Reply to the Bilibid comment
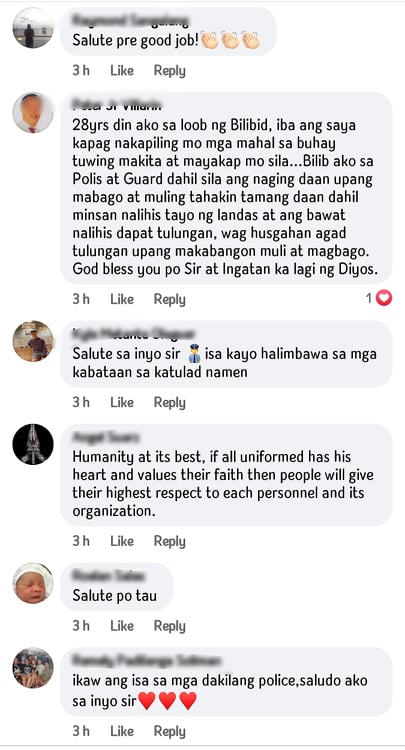The height and width of the screenshot is (750, 405). pyautogui.click(x=169, y=299)
